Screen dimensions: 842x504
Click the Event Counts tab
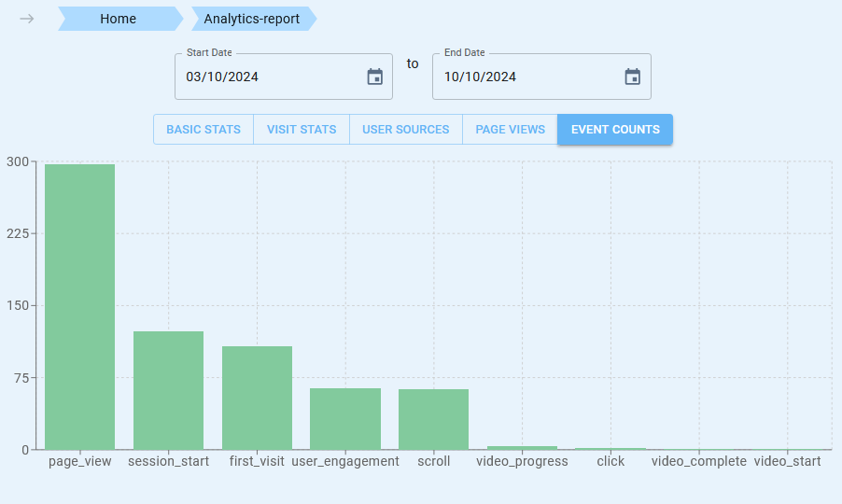615,130
